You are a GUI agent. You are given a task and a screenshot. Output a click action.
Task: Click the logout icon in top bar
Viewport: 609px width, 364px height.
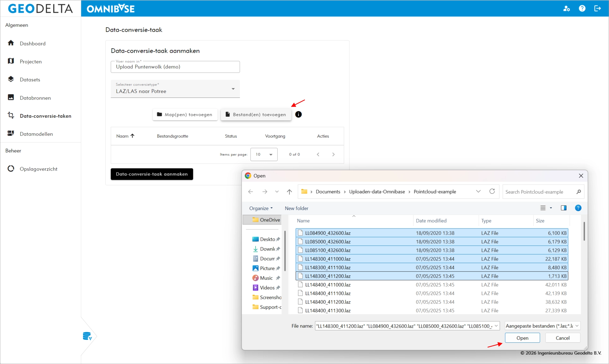point(597,9)
